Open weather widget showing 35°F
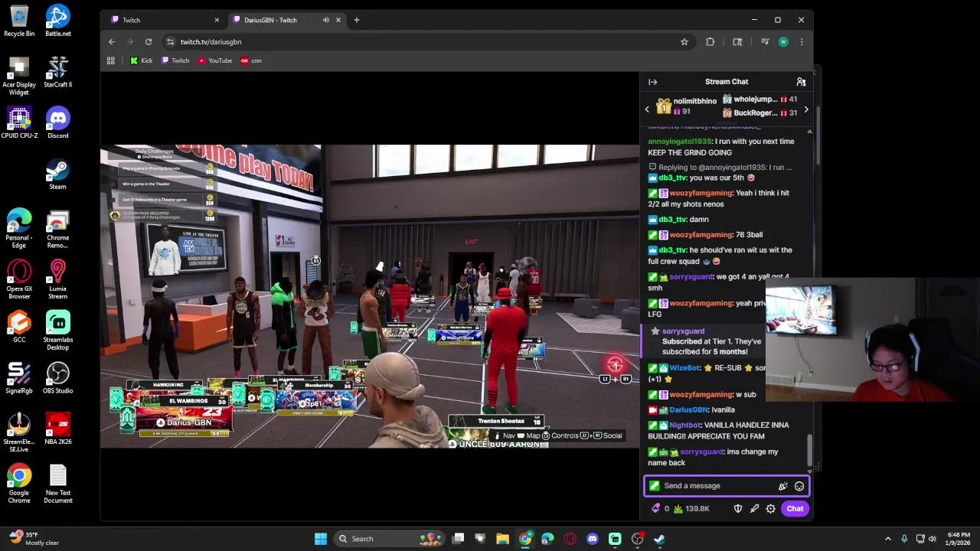The height and width of the screenshot is (551, 980). [x=33, y=539]
